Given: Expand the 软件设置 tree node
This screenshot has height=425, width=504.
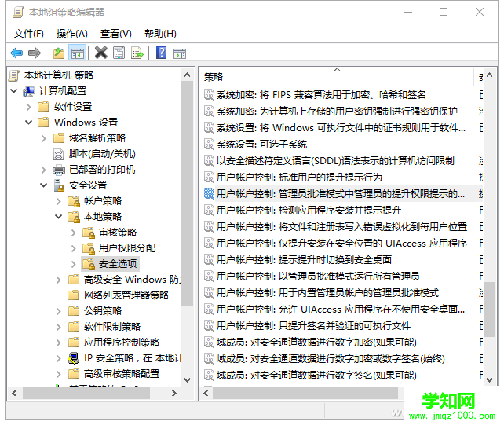Looking at the screenshot, I should pyautogui.click(x=29, y=107).
